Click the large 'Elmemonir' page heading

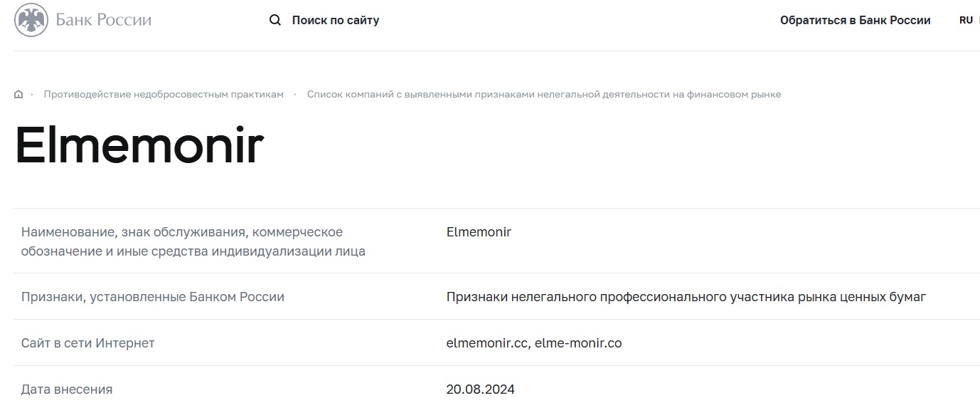click(x=139, y=146)
